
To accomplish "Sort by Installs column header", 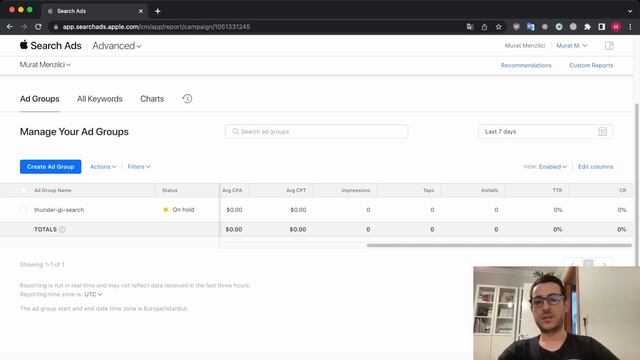I will pos(489,190).
